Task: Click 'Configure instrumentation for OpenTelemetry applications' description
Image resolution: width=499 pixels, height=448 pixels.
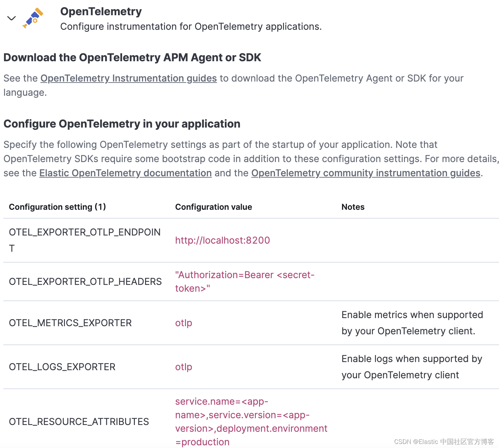Action: (x=191, y=26)
